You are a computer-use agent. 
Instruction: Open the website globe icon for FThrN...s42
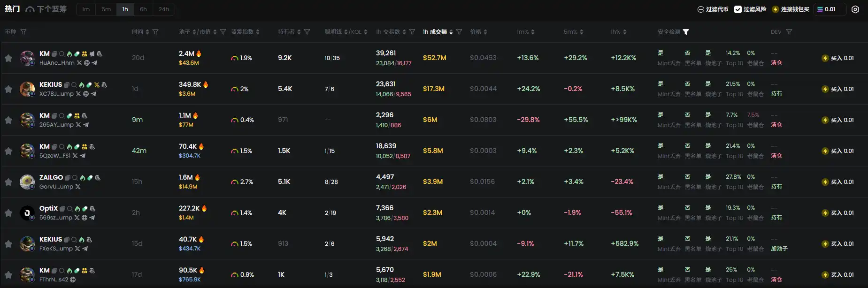73,280
